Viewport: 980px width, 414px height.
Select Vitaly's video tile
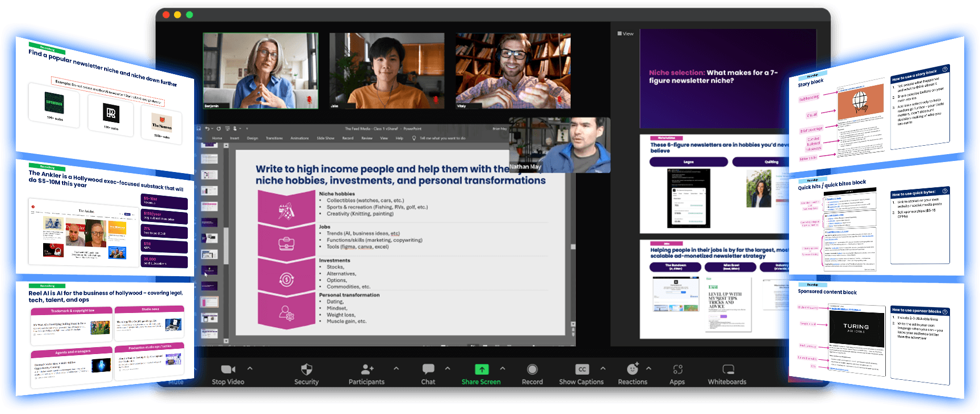pyautogui.click(x=513, y=71)
